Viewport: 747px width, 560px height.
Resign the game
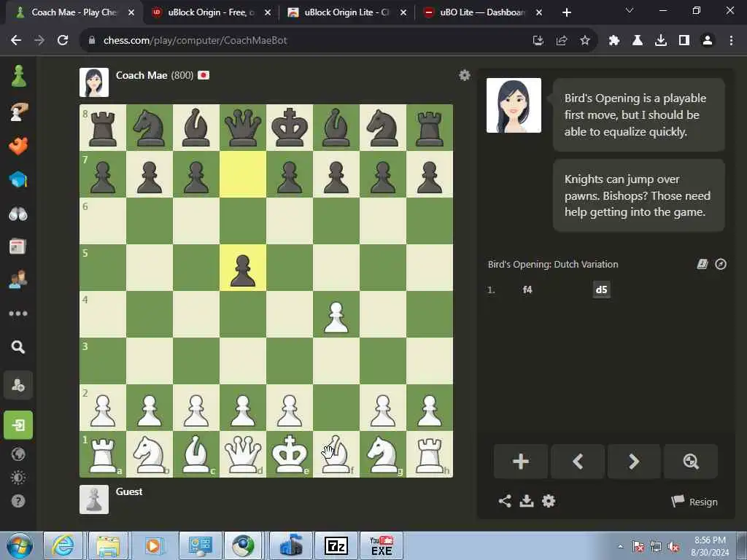pos(694,502)
